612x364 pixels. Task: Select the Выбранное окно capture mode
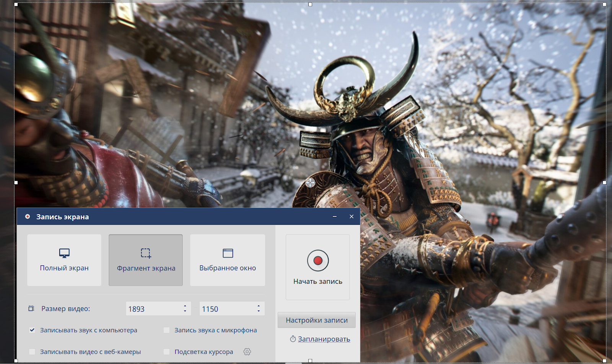click(x=228, y=260)
